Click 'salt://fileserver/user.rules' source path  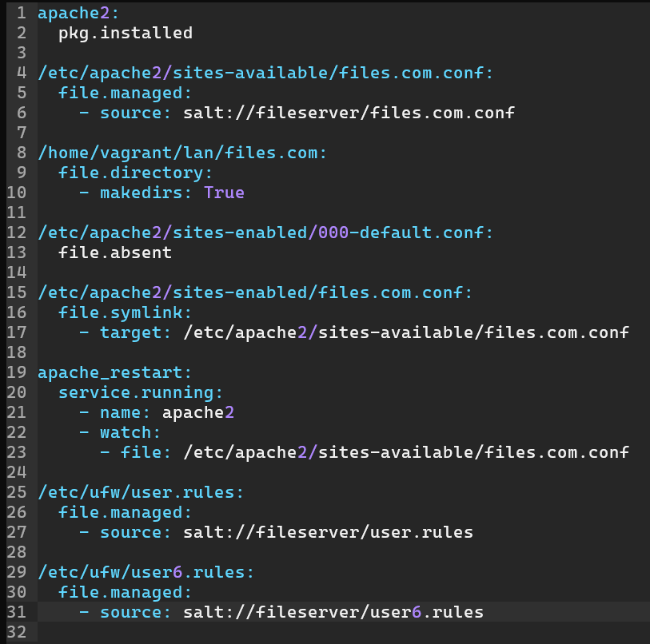point(328,532)
